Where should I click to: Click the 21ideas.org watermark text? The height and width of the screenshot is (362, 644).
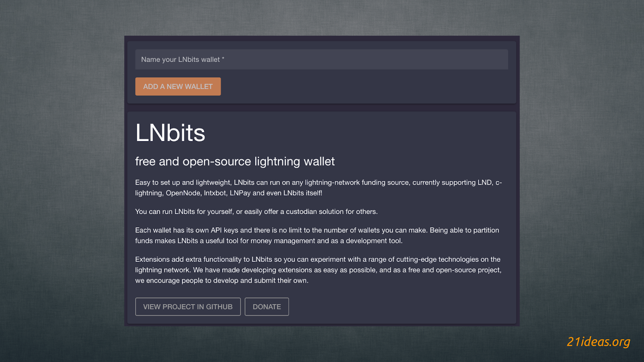coord(598,341)
